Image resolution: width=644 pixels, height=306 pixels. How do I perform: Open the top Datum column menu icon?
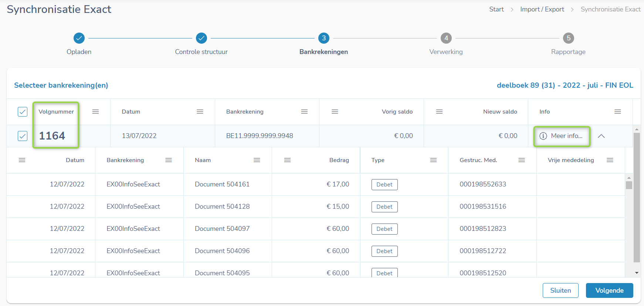tap(200, 112)
